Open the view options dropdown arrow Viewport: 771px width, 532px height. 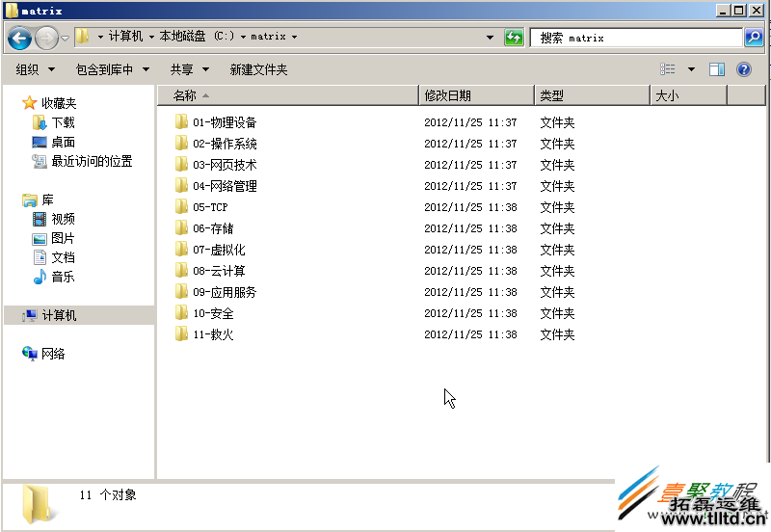(691, 69)
